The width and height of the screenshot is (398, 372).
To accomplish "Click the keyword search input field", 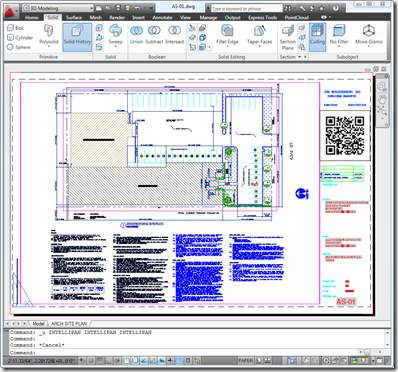I will click(247, 9).
